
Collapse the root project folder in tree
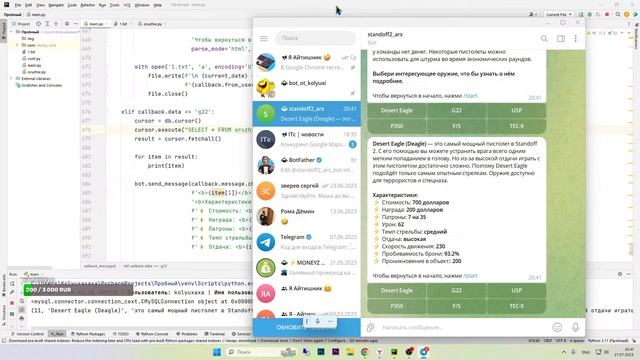click(12, 31)
